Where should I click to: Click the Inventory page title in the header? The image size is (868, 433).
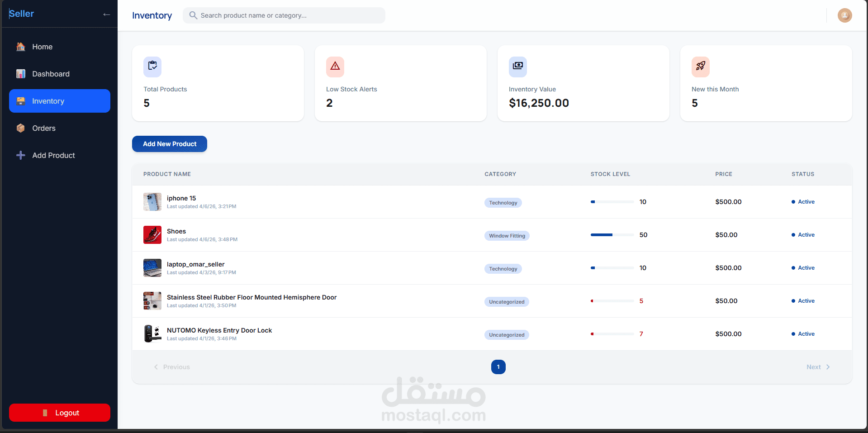tap(152, 15)
